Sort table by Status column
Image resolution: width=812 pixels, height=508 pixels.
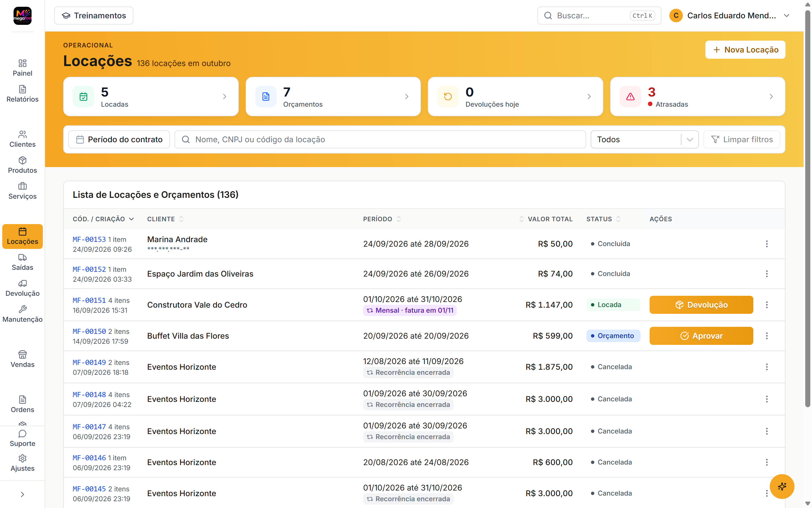click(x=603, y=219)
